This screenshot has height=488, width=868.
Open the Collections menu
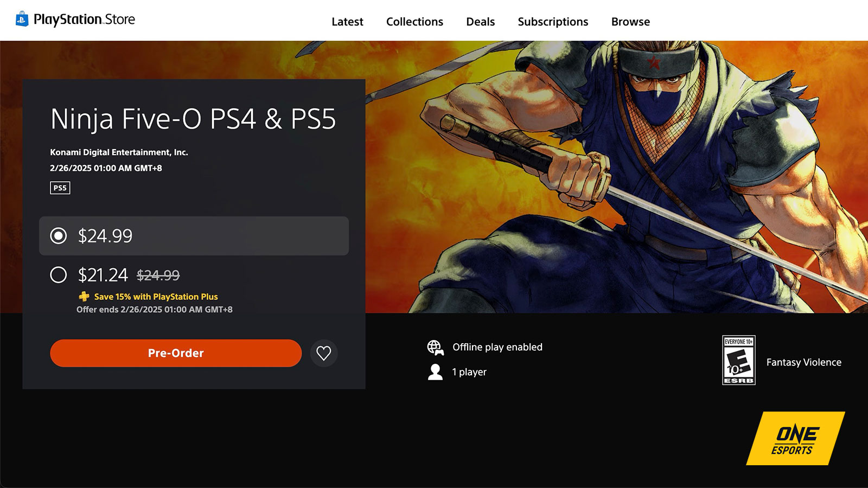tap(414, 22)
